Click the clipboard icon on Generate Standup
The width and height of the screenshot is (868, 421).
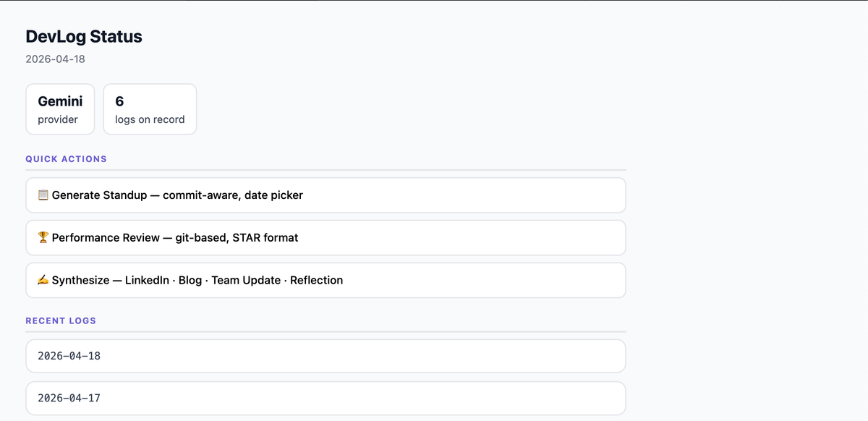(44, 195)
